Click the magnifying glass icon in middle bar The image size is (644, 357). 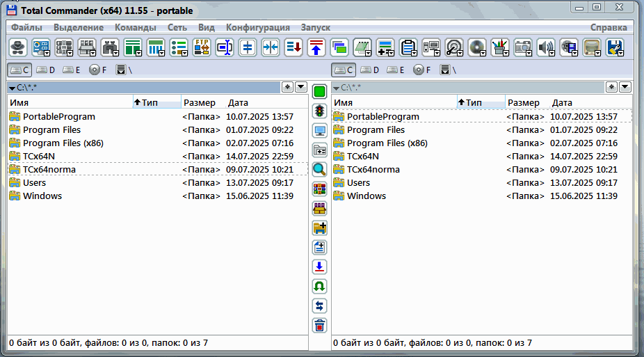[x=319, y=169]
